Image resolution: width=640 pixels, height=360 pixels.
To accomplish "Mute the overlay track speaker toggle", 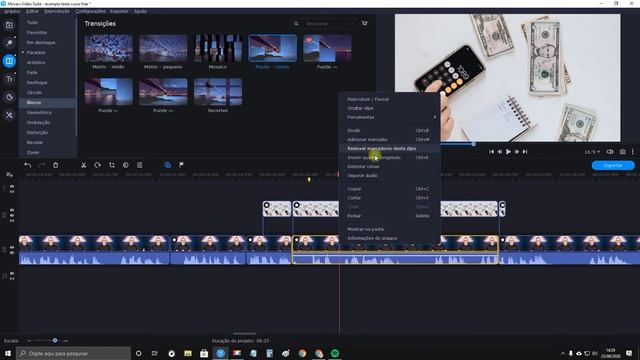I will 12,215.
